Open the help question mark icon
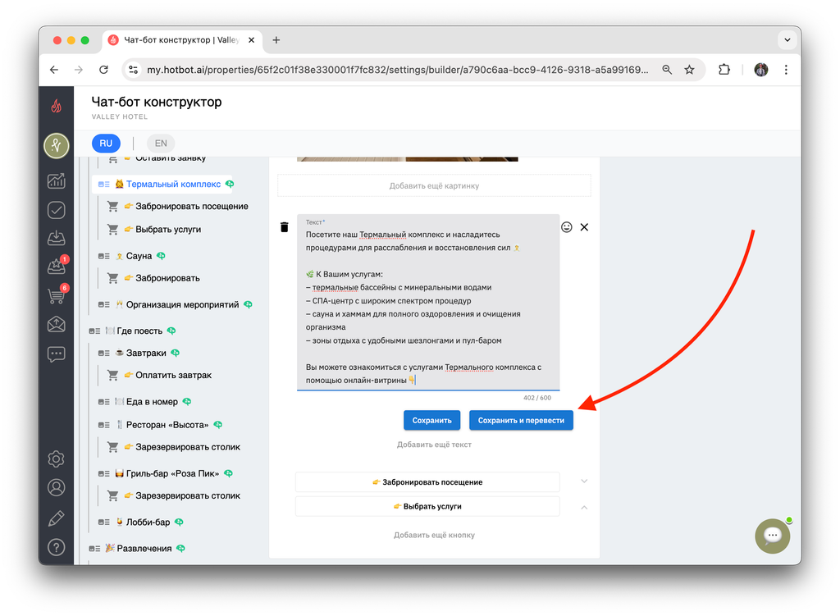840x616 pixels. 57,547
